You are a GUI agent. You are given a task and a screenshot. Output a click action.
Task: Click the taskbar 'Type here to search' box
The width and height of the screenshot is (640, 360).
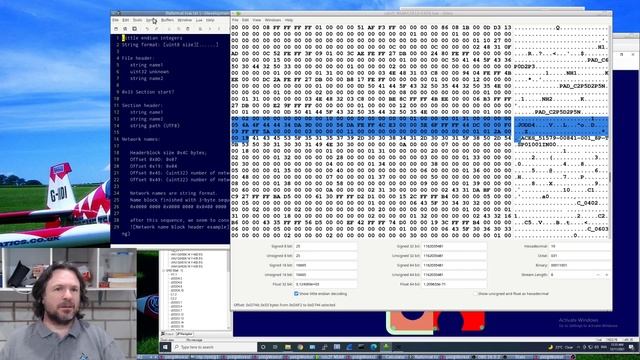tap(214, 347)
